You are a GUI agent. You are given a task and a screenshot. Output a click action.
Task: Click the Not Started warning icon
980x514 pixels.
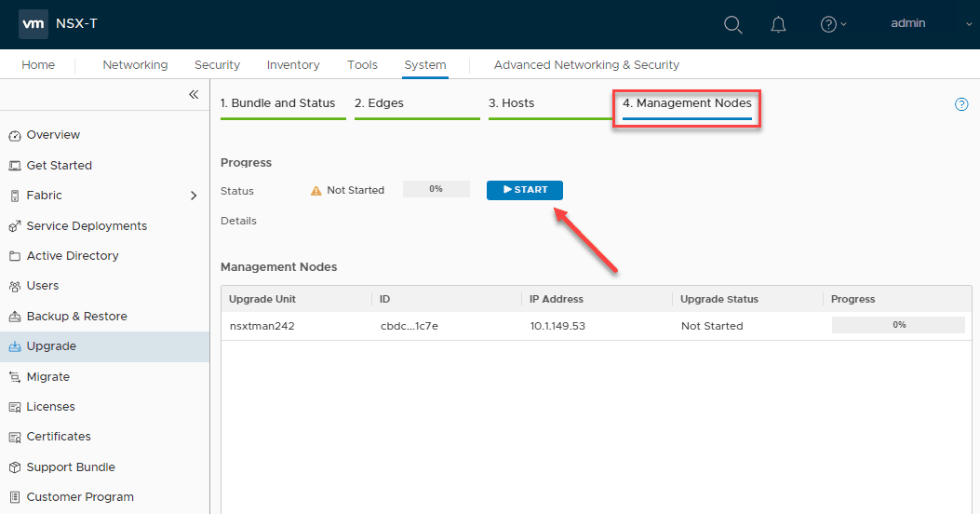point(316,191)
